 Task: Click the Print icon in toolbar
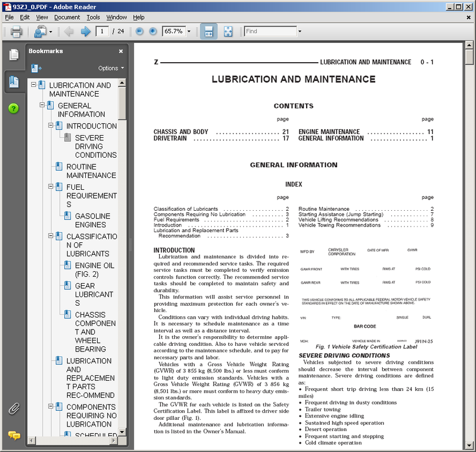click(x=16, y=31)
